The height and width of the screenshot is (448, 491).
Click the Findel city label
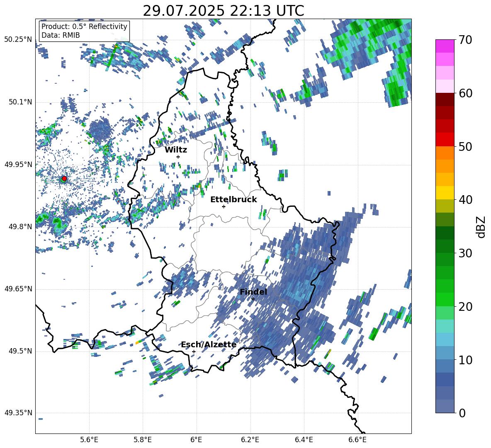click(x=253, y=292)
